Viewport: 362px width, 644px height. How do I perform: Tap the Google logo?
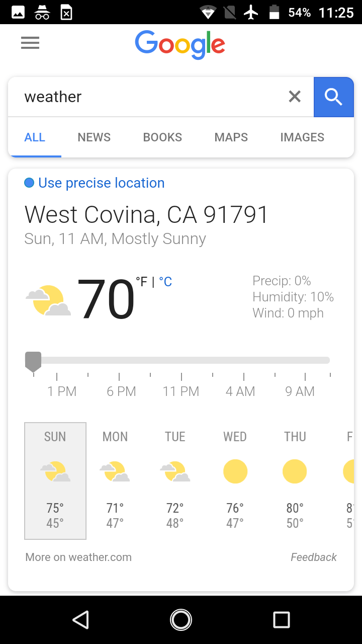[x=180, y=44]
